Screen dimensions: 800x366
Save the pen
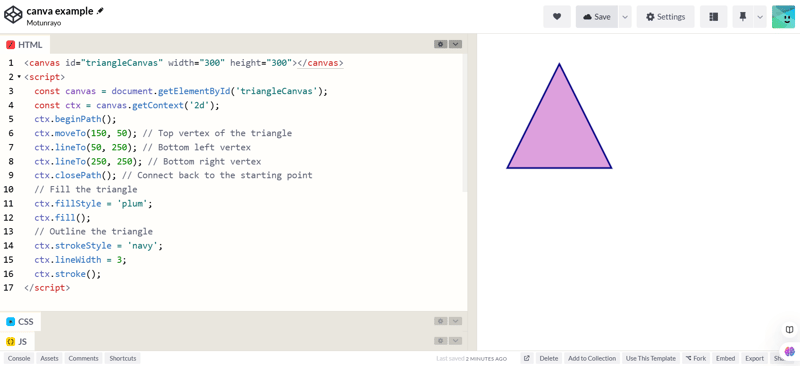click(597, 17)
